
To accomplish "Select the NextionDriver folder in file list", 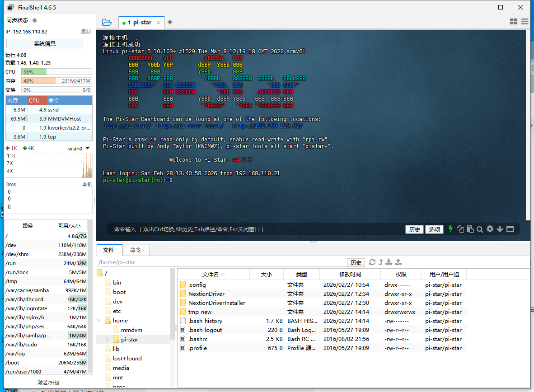I will tap(206, 294).
